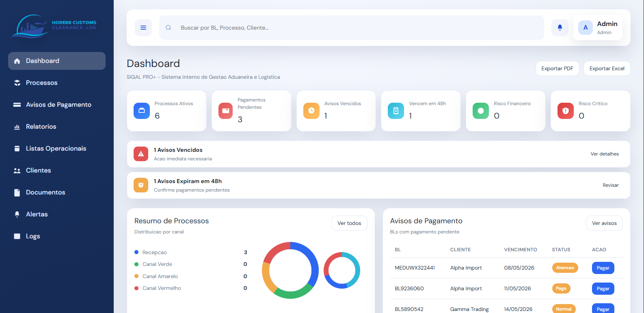
Task: Click the Vencem em 48h document icon
Action: [x=396, y=111]
